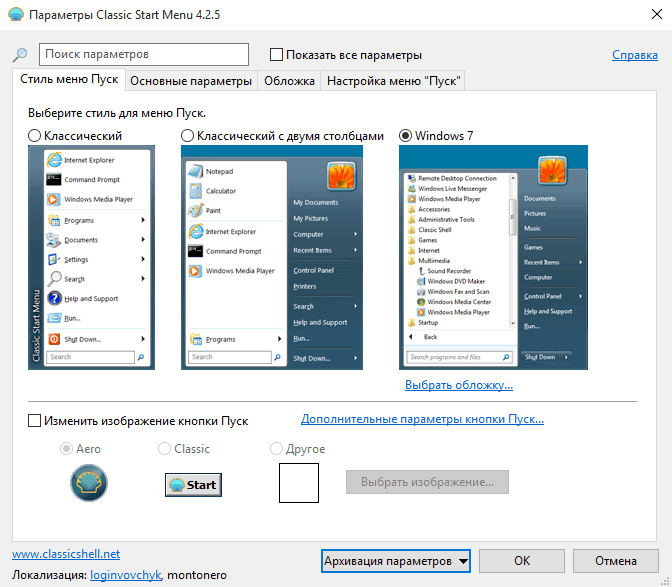672x587 pixels.
Task: Click the empty custom button image box
Action: (299, 482)
